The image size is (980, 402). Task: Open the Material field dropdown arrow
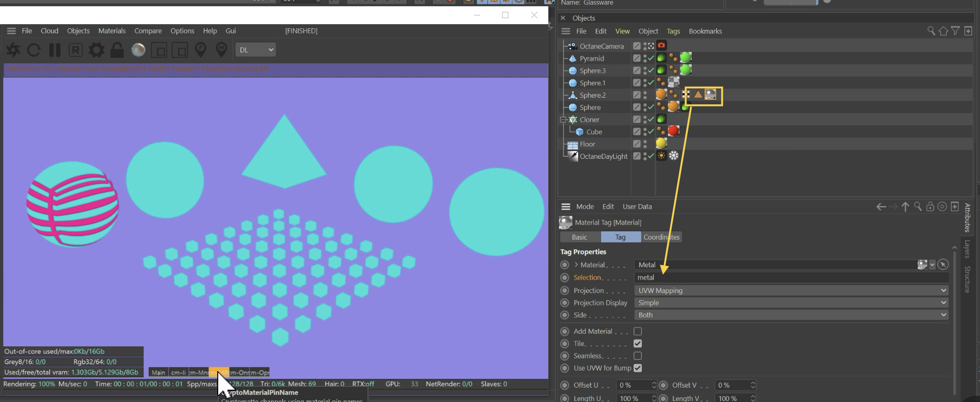tap(932, 265)
